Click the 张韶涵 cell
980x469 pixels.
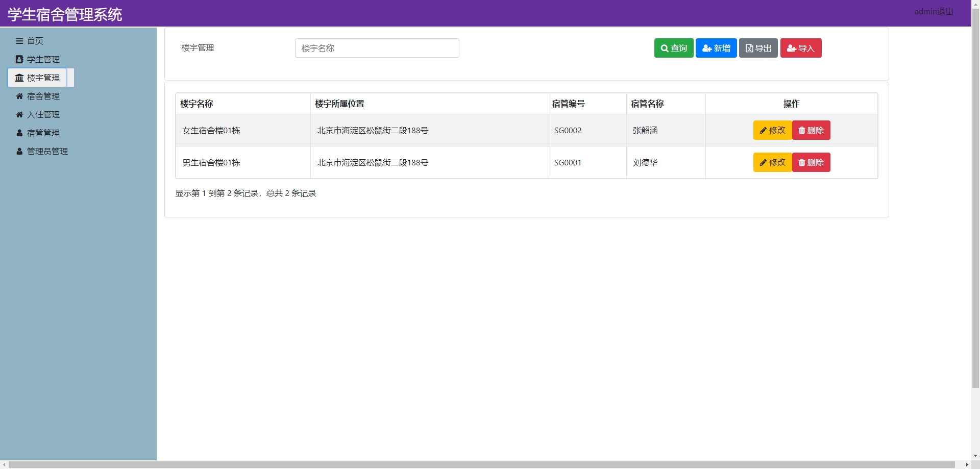pyautogui.click(x=666, y=130)
